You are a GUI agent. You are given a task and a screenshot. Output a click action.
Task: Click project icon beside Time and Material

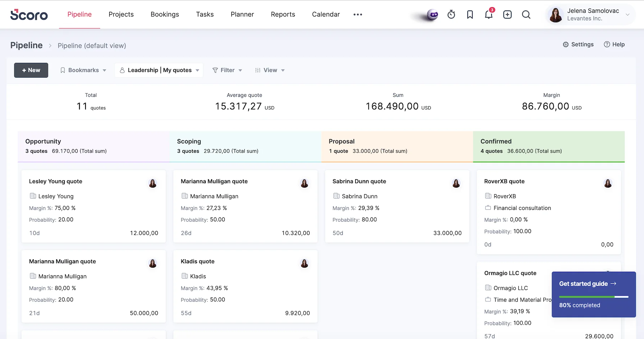tap(488, 300)
